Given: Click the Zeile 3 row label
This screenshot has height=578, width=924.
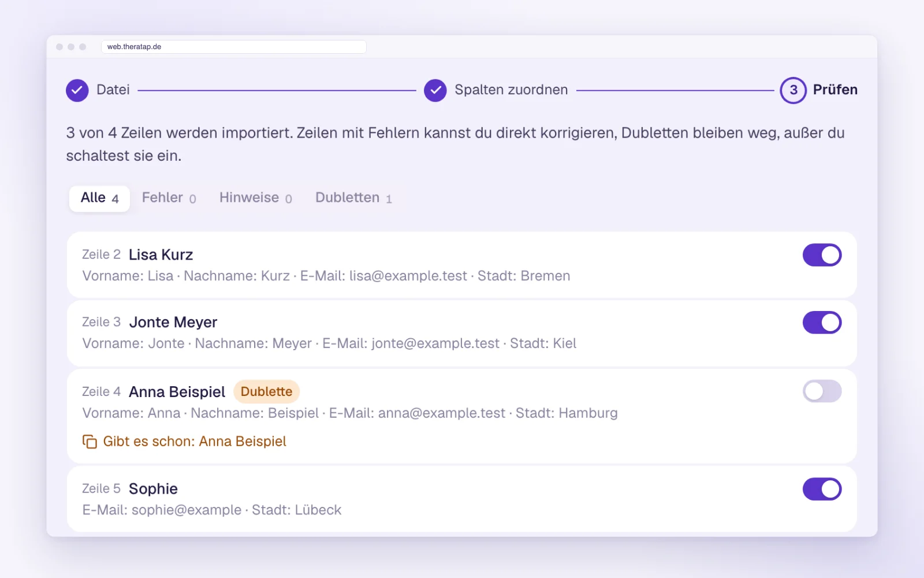Looking at the screenshot, I should (101, 323).
